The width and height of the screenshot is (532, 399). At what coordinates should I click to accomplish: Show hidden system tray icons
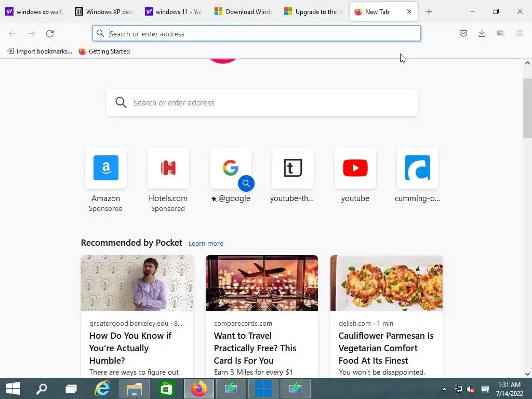point(445,389)
